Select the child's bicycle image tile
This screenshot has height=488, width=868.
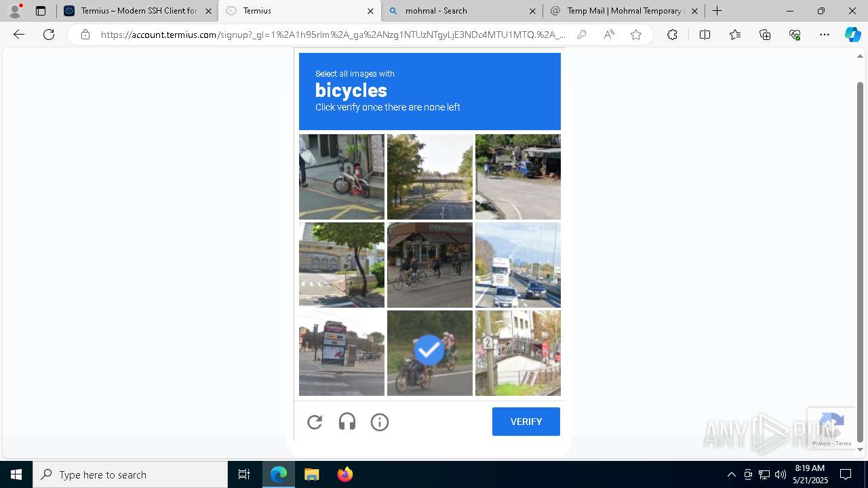tap(342, 177)
